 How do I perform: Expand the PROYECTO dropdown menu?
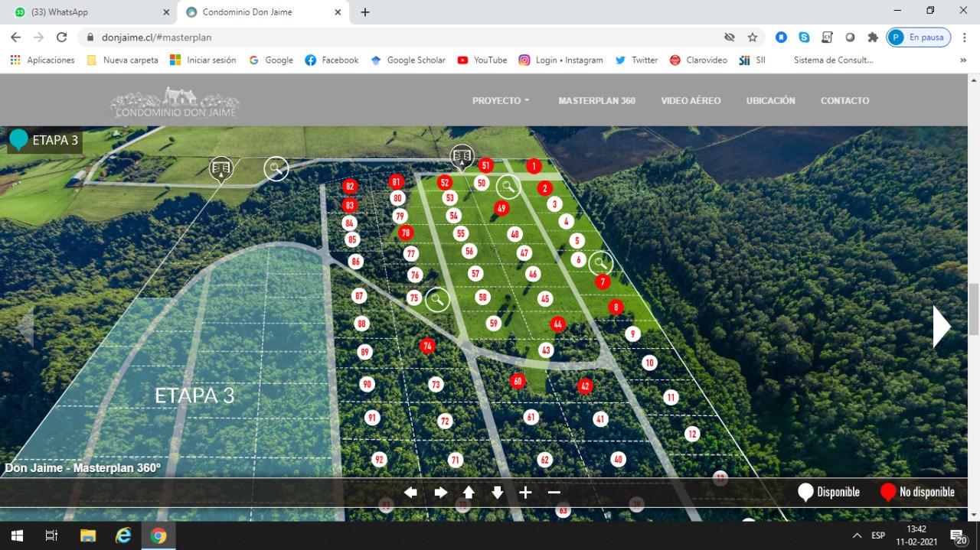coord(501,101)
